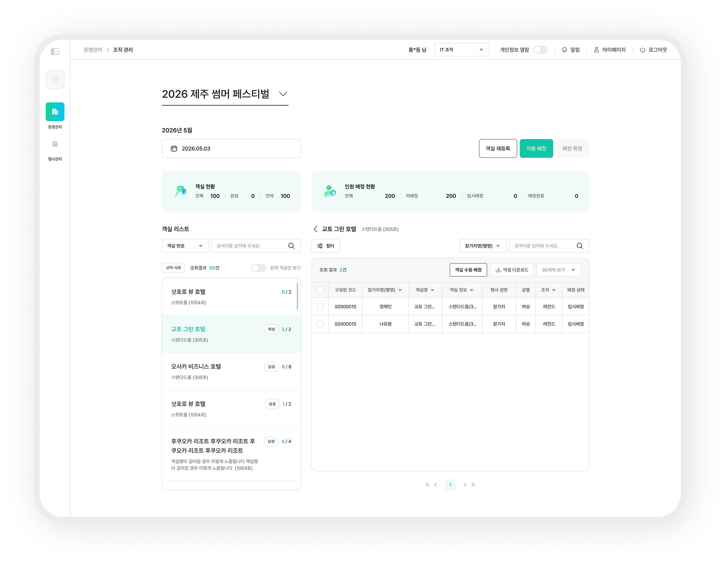Image resolution: width=728 pixels, height=564 pixels.
Task: Select 오사카 비즈니스 호텔 room item
Action: tap(231, 371)
